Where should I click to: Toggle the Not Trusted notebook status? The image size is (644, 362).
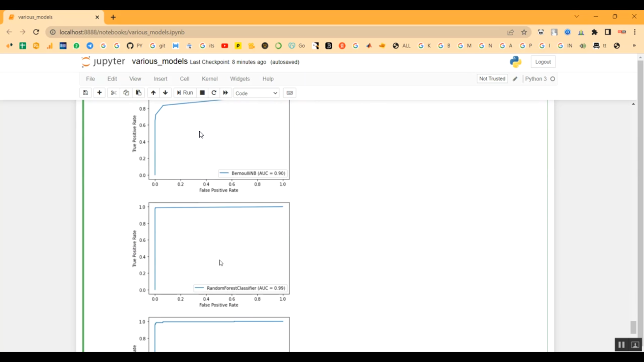pyautogui.click(x=492, y=79)
